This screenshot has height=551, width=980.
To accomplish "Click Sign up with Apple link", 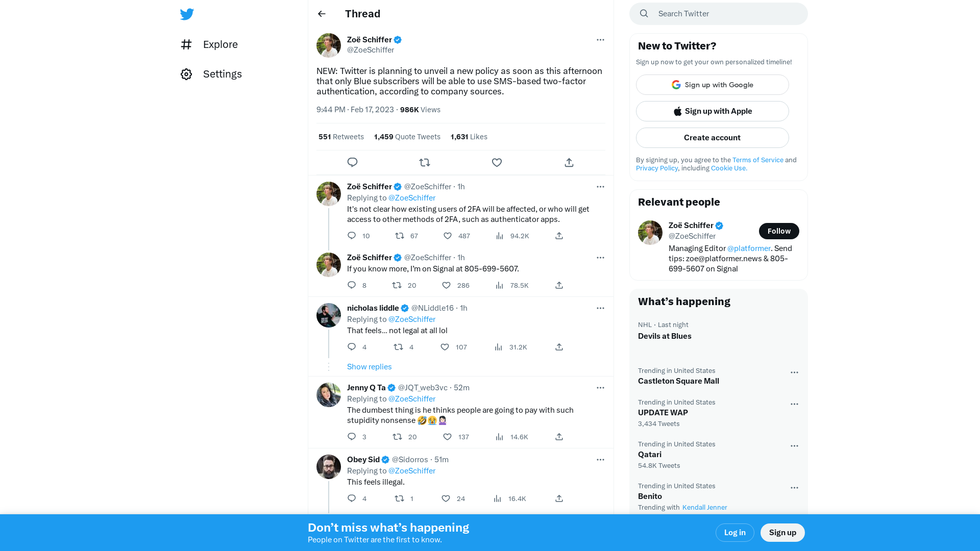I will [x=712, y=111].
